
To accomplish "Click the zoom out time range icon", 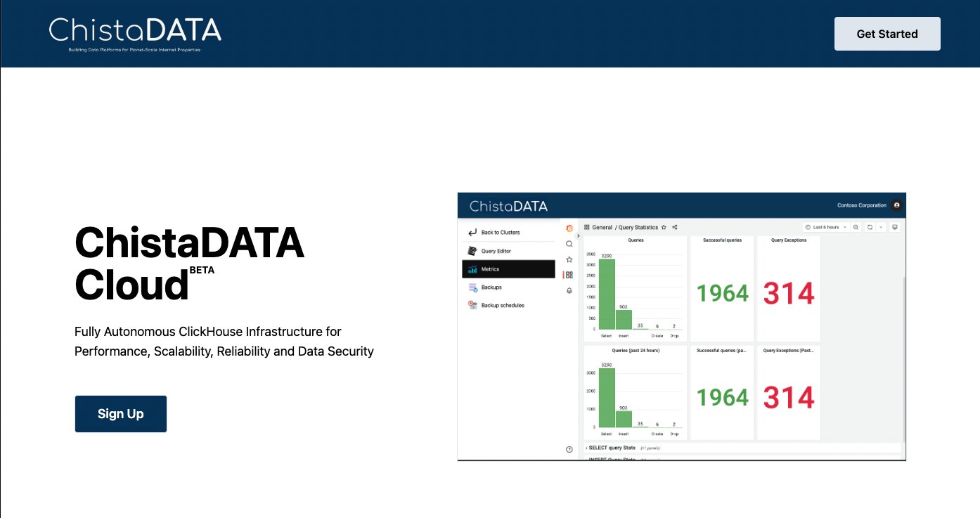I will 856,227.
